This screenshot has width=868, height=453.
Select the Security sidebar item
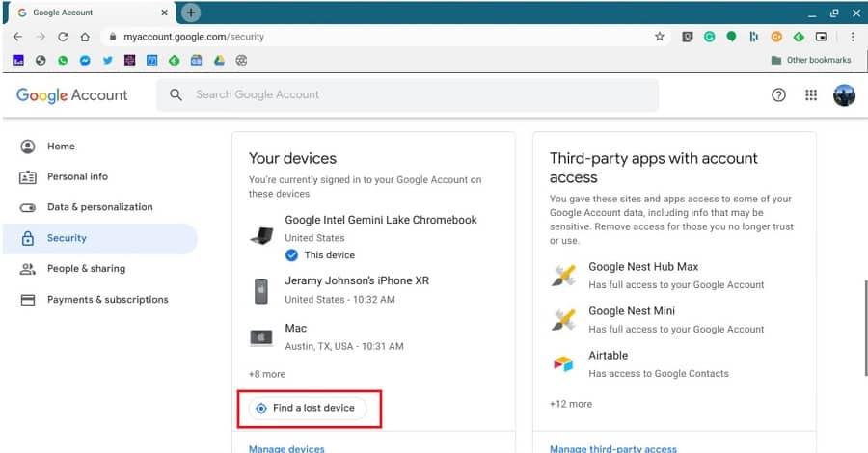tap(99, 238)
